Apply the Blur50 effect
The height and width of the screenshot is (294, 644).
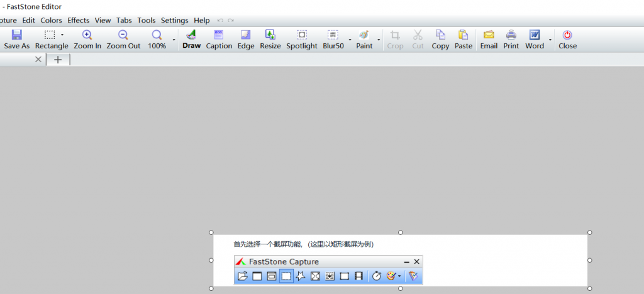(x=333, y=40)
